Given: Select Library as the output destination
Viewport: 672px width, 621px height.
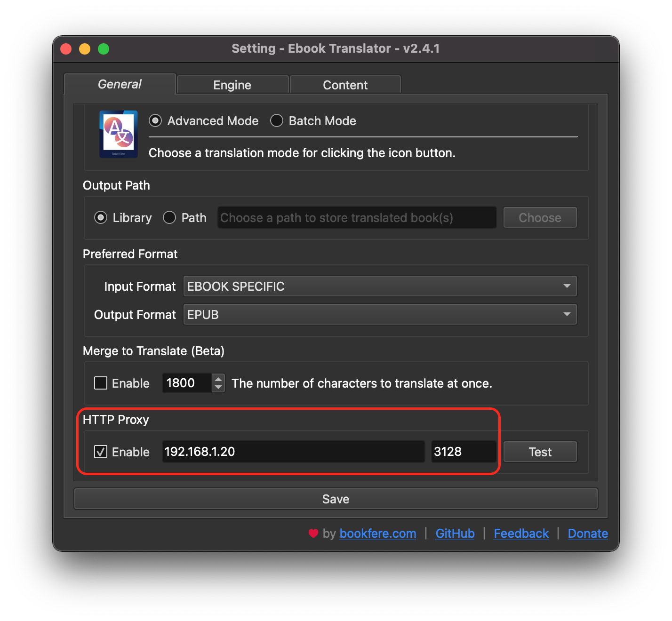Looking at the screenshot, I should [101, 217].
